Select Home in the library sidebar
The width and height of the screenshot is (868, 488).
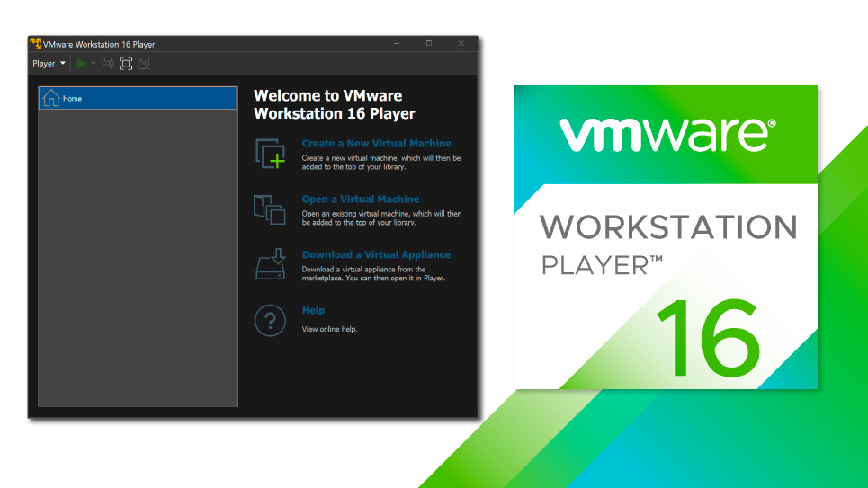[x=138, y=99]
